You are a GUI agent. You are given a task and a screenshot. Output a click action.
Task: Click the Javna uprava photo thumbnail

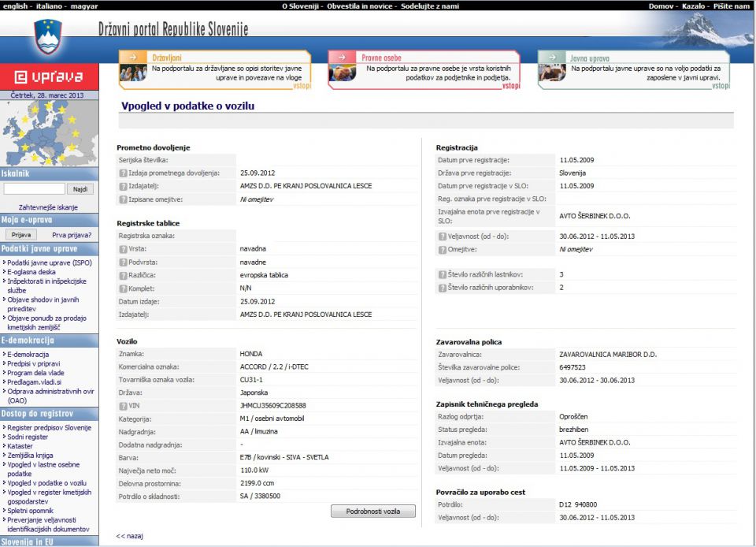tap(553, 73)
